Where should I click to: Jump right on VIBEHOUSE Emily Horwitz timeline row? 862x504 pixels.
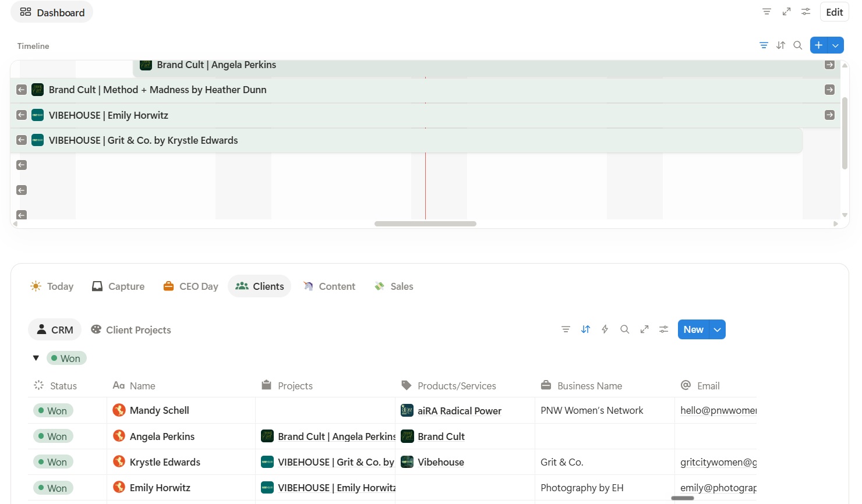pos(829,115)
